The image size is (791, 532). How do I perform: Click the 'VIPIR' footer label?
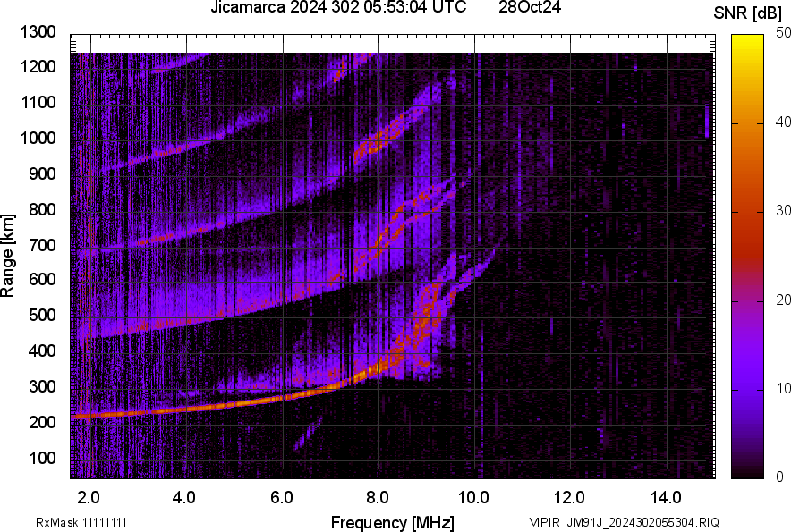[544, 522]
